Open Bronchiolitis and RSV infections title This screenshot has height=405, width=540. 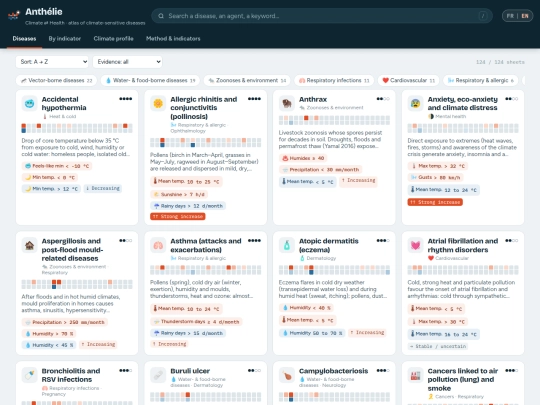71,375
